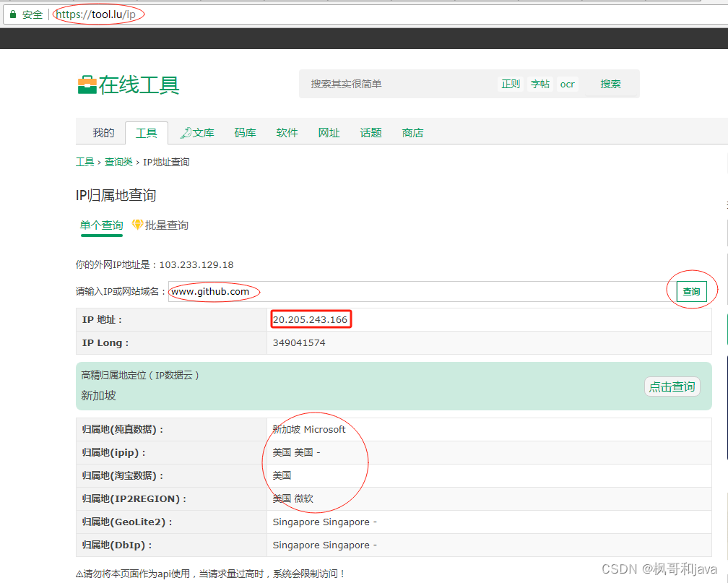
Task: Open the 话题 navigation tab
Action: (x=370, y=133)
